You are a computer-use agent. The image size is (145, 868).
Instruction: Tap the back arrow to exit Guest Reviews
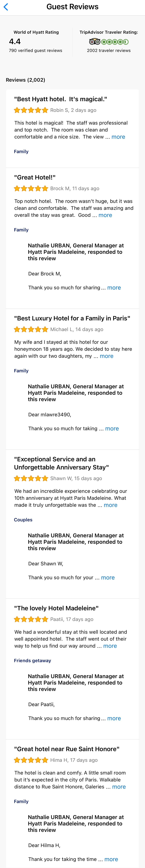(6, 6)
